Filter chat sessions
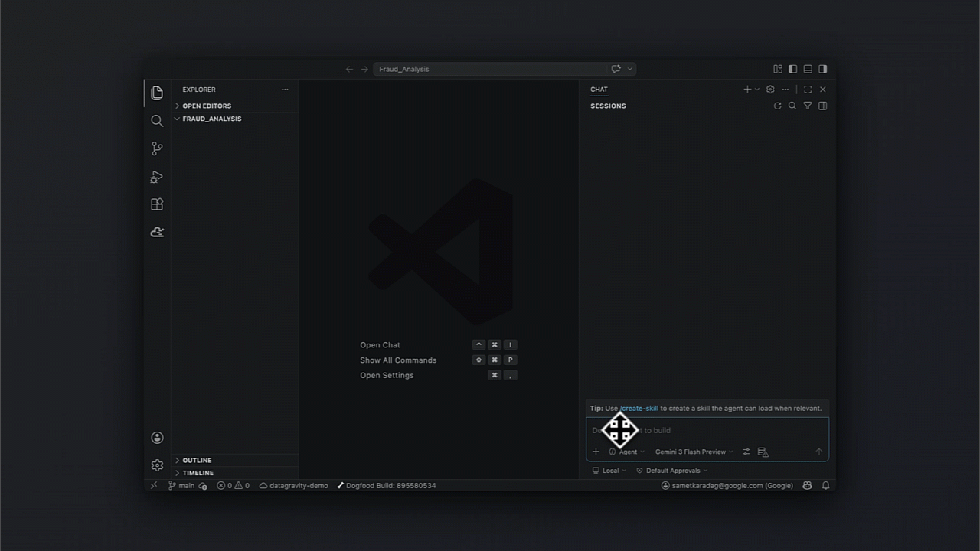 click(808, 106)
